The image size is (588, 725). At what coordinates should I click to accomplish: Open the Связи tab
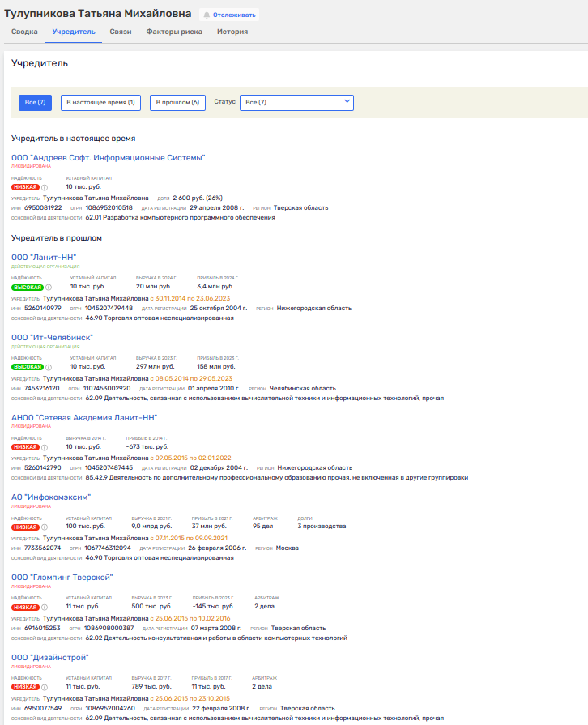click(121, 32)
